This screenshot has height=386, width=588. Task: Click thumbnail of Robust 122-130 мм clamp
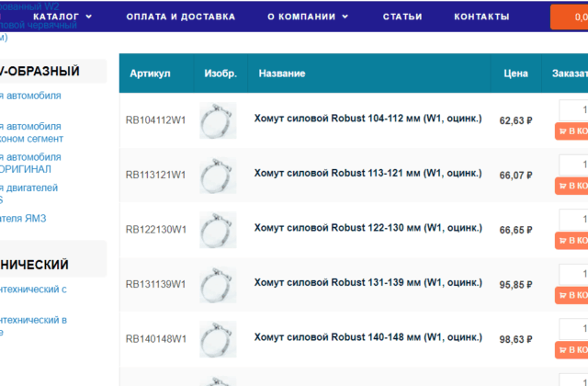218,230
